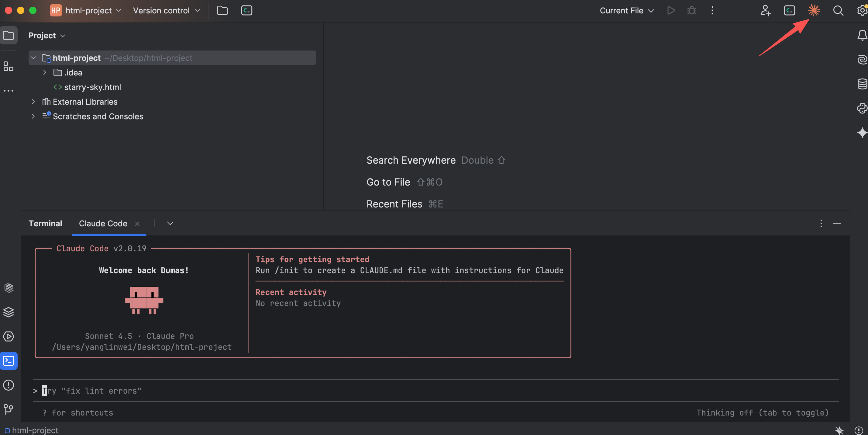Click the Debug bug icon
868x435 pixels.
(691, 10)
